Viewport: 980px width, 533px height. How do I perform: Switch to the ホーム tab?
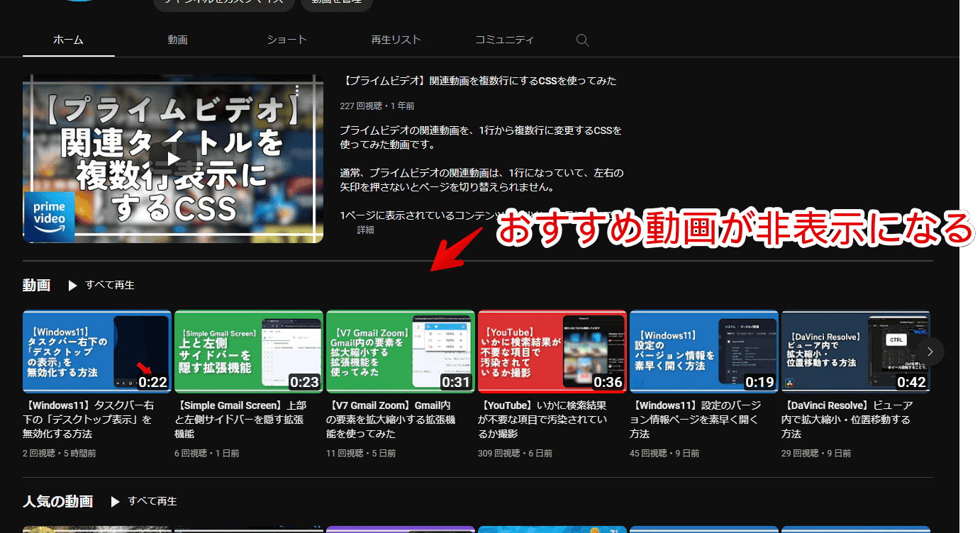[x=69, y=40]
